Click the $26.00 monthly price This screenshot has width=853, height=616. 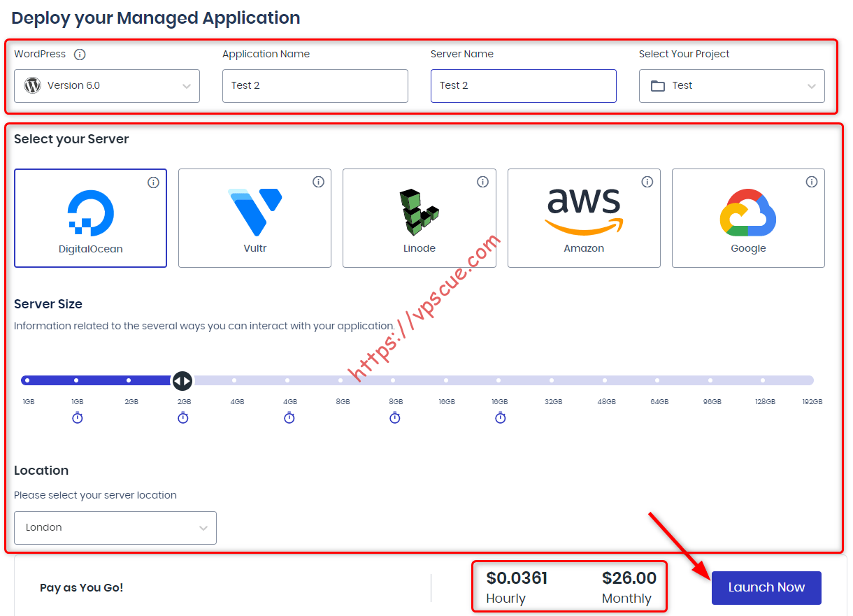tap(629, 578)
